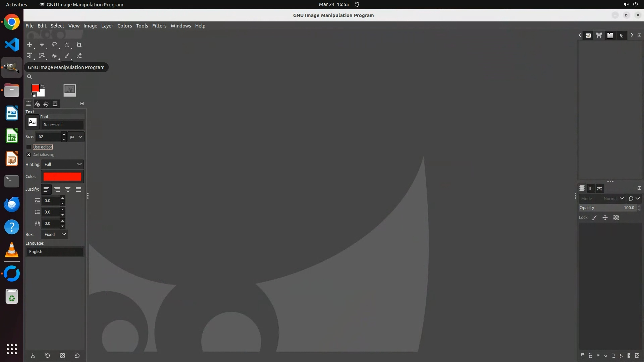
Task: Select the Free Select lasso tool
Action: point(54,45)
